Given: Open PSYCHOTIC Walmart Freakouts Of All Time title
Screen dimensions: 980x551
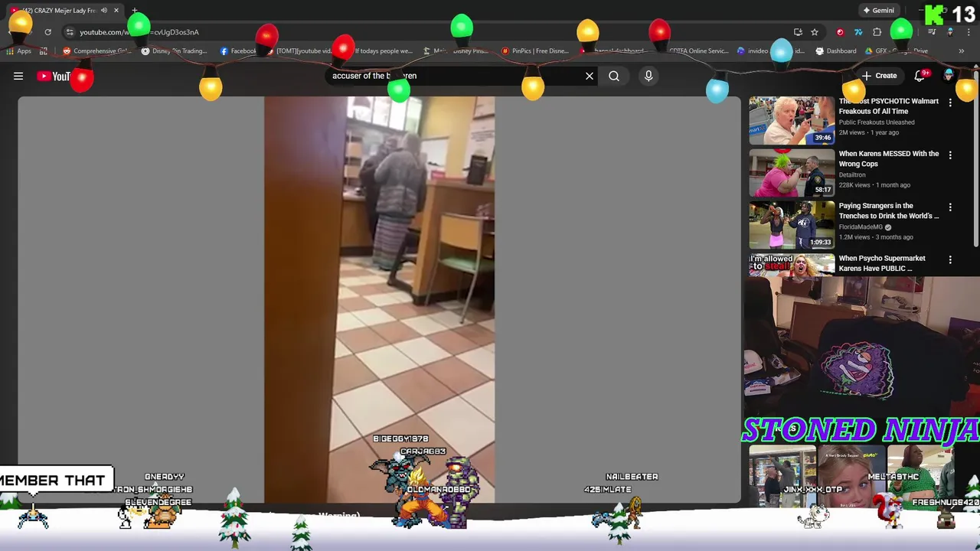Looking at the screenshot, I should click(x=888, y=106).
